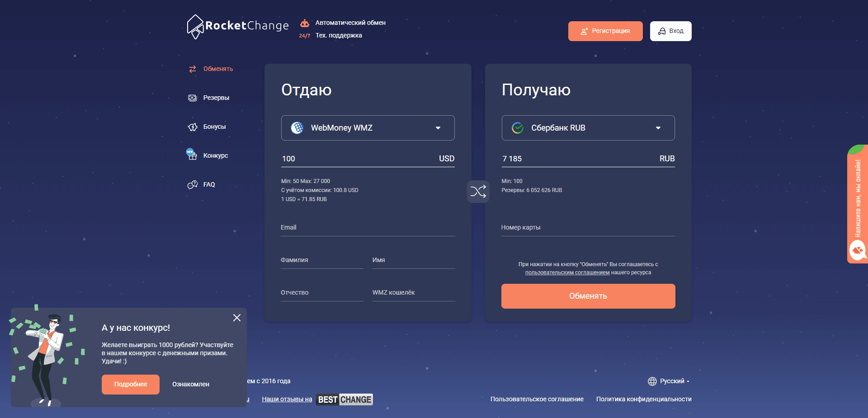The width and height of the screenshot is (868, 418).
Task: Open Конкурс with the NEW badge icon
Action: tap(191, 155)
